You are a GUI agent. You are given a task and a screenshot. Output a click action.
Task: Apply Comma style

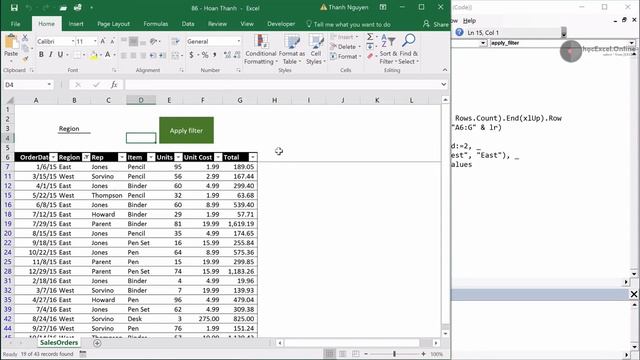click(x=214, y=55)
